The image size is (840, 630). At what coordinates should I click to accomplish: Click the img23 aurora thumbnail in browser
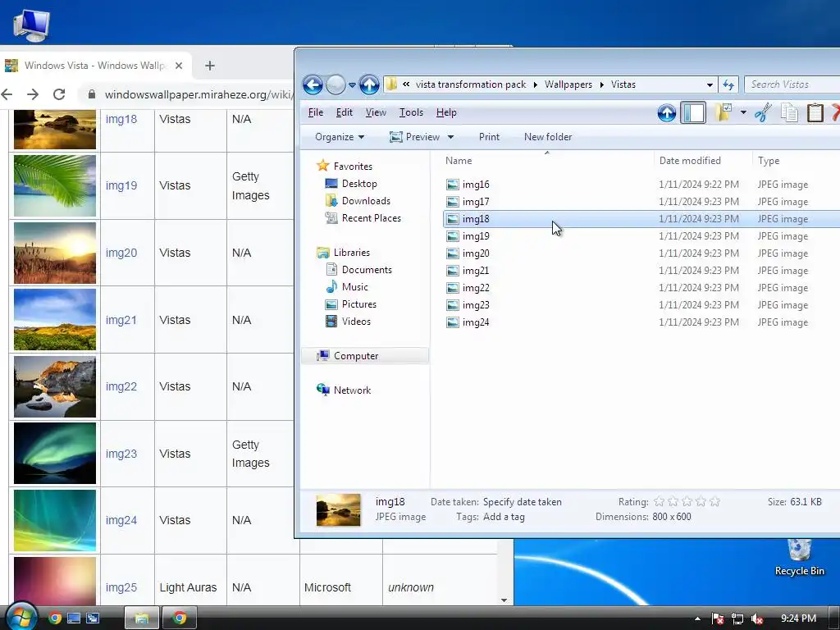[x=55, y=453]
